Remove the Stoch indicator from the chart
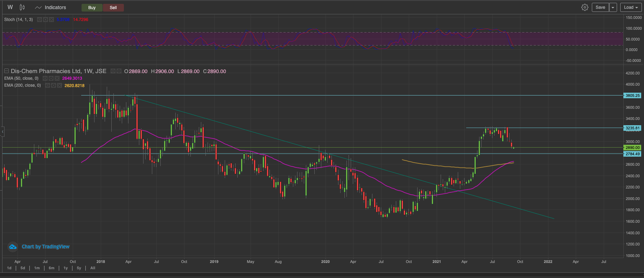 point(51,20)
